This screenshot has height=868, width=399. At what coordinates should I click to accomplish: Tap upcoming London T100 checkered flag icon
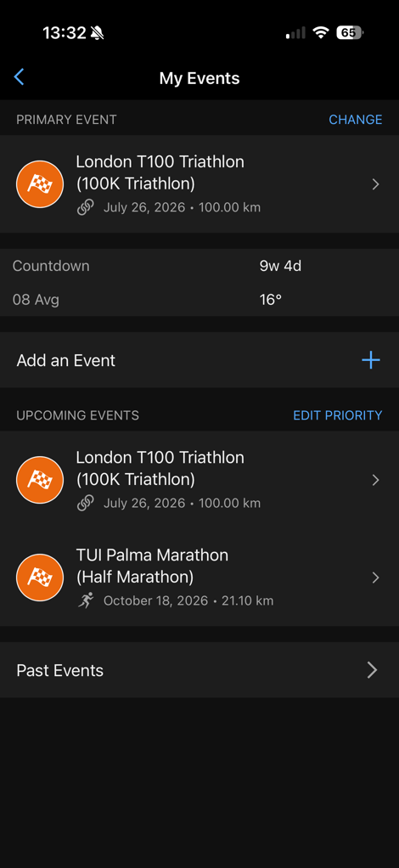pos(40,480)
